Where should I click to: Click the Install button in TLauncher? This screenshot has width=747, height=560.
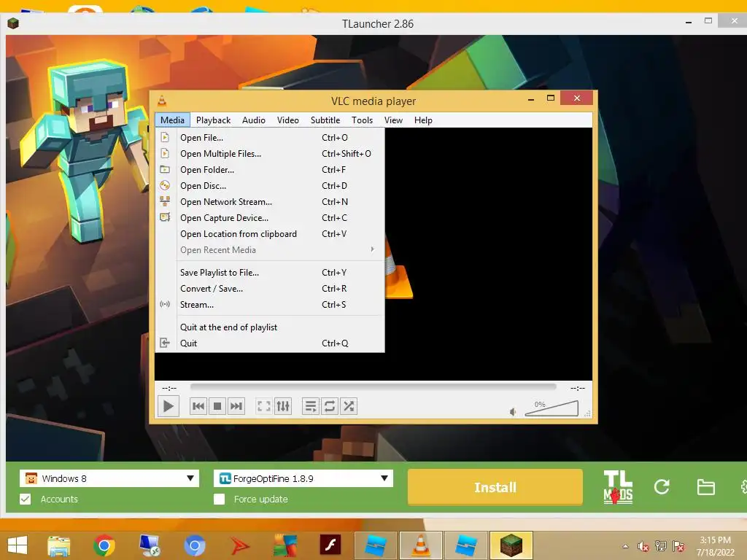click(495, 487)
